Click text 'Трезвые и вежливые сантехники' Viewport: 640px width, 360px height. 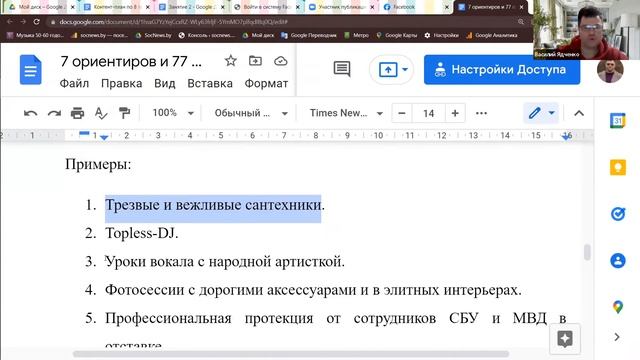[213, 205]
